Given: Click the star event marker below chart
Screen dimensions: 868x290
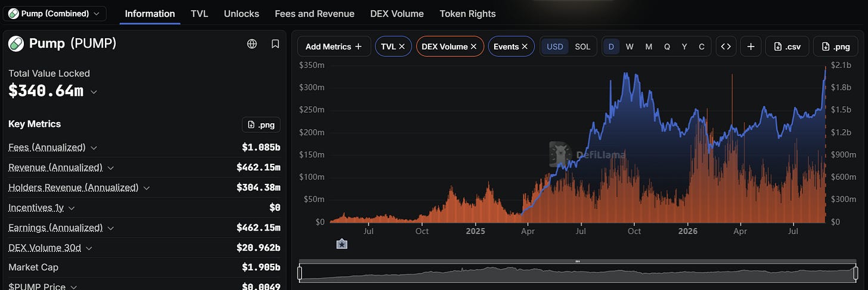Looking at the screenshot, I should pyautogui.click(x=342, y=244).
